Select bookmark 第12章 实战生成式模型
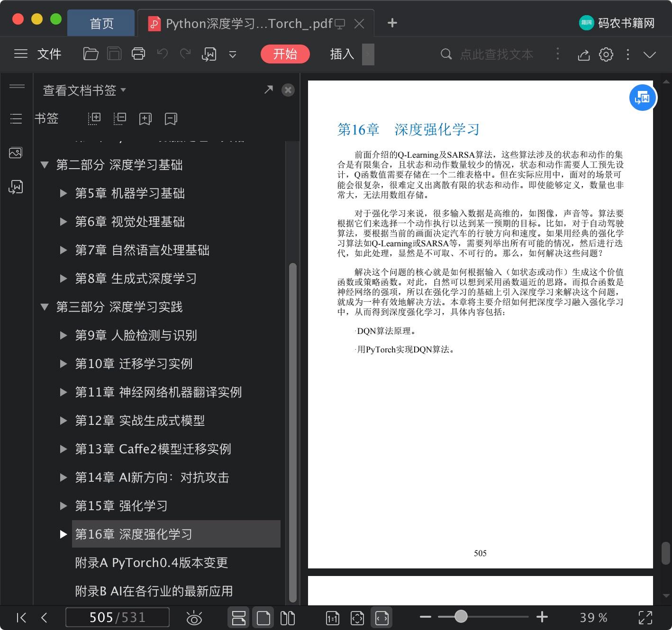 140,421
